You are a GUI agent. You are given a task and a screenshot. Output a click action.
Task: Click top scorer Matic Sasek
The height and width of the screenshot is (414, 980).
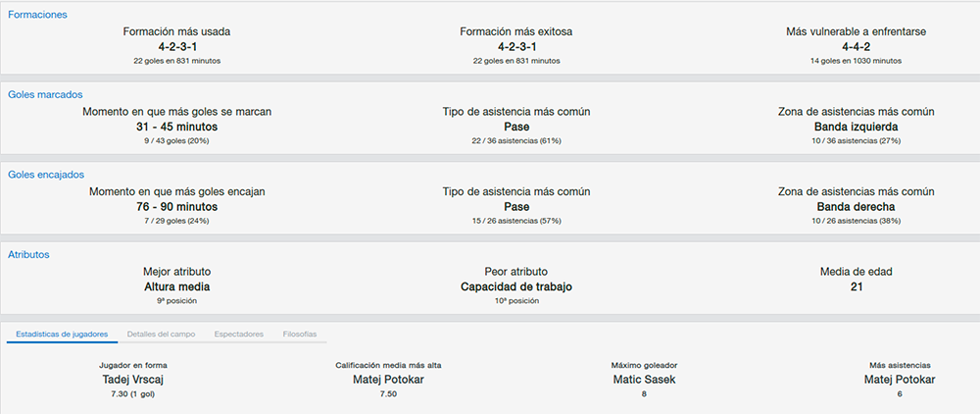point(644,380)
